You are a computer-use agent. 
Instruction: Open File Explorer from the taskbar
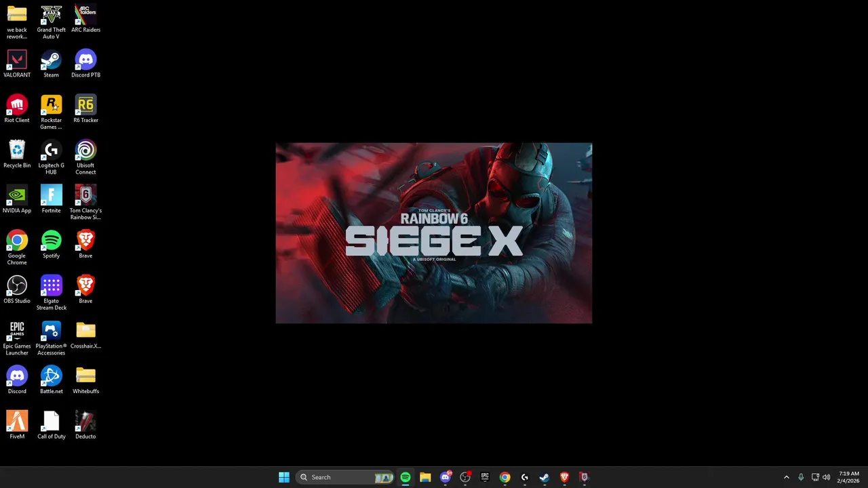coord(425,477)
